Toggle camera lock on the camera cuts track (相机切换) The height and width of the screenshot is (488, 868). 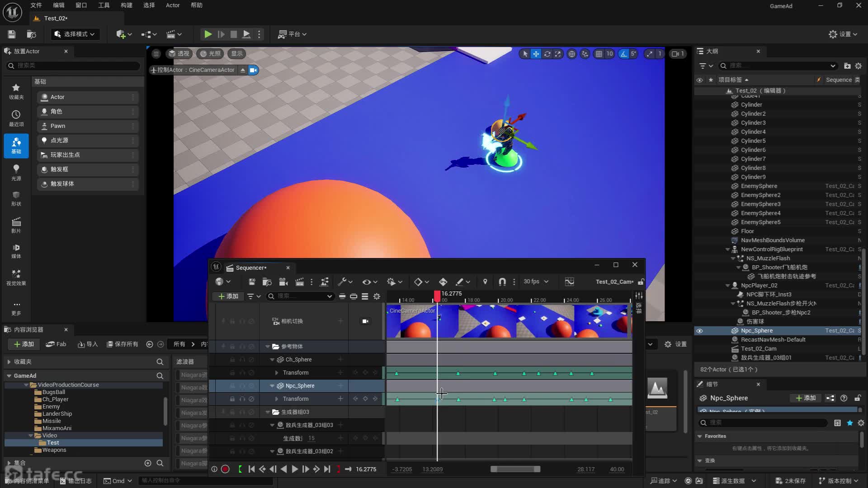click(365, 321)
